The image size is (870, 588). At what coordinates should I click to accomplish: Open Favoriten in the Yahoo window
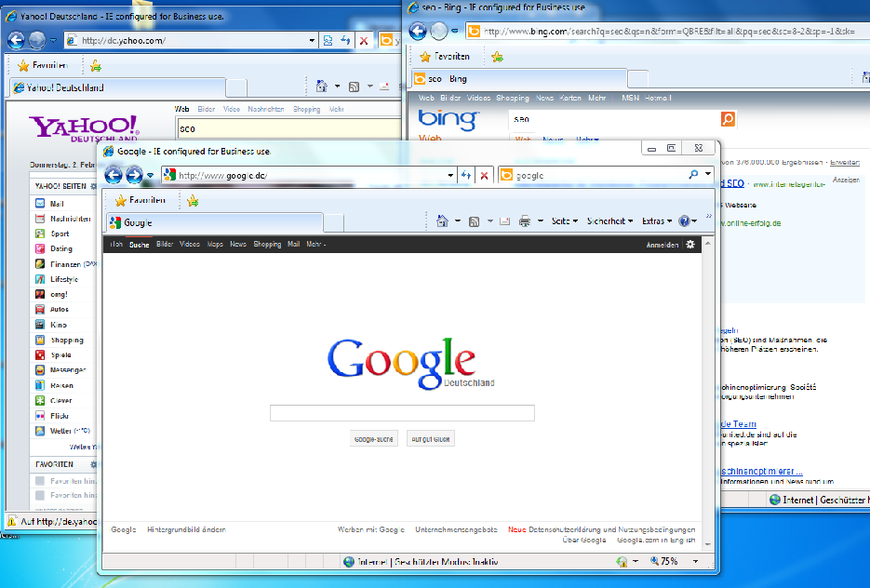[x=43, y=65]
